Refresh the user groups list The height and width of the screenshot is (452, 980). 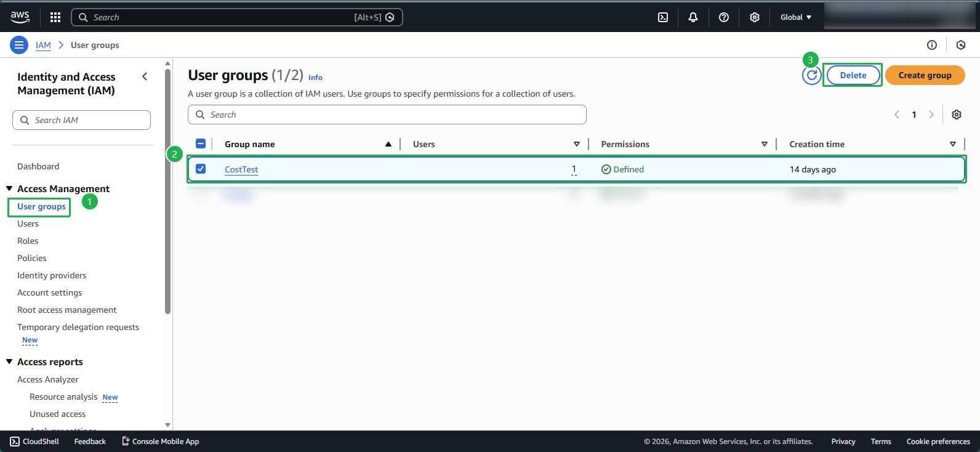(x=812, y=75)
